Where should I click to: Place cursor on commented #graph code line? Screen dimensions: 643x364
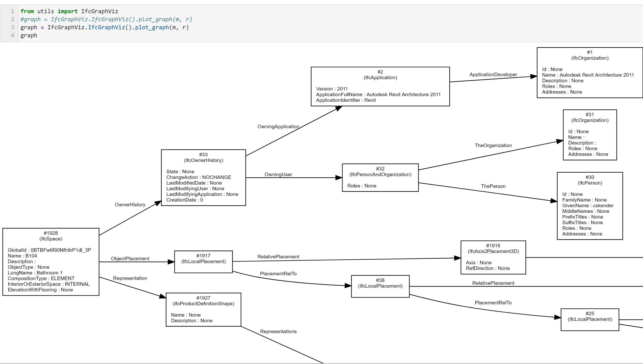coord(106,19)
